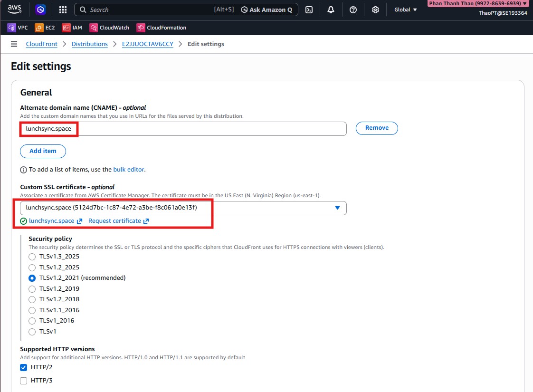The image size is (533, 392).
Task: Open the Services grid menu icon
Action: (63, 10)
